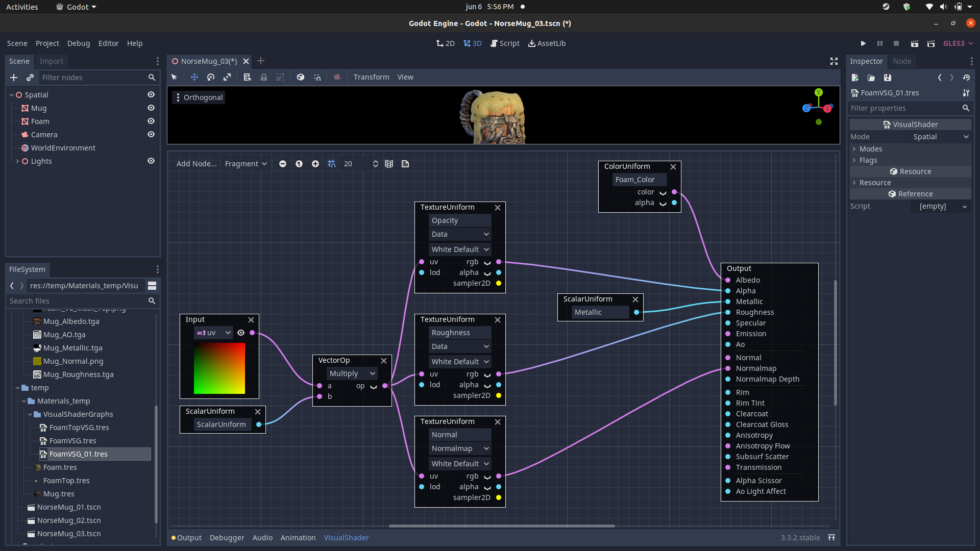Viewport: 980px width, 551px height.
Task: Click the remote debug icon near play button
Action: click(x=930, y=43)
